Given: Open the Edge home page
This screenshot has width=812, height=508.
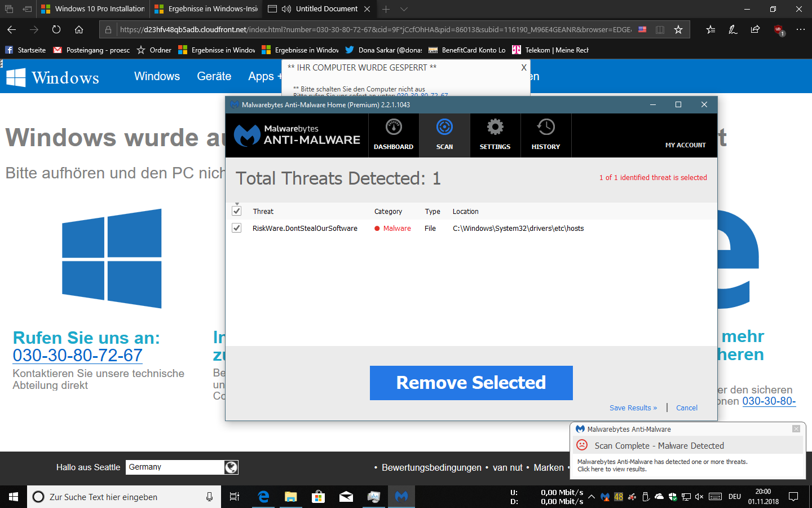Looking at the screenshot, I should [x=79, y=29].
